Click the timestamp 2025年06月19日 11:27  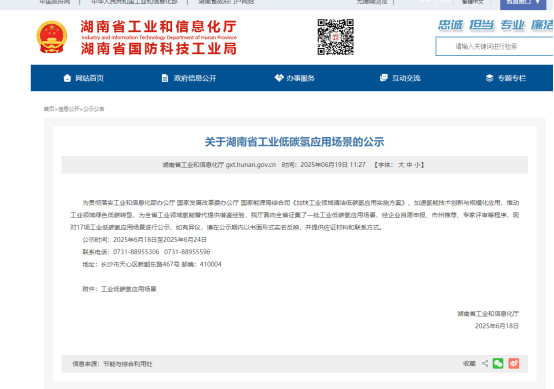click(333, 165)
